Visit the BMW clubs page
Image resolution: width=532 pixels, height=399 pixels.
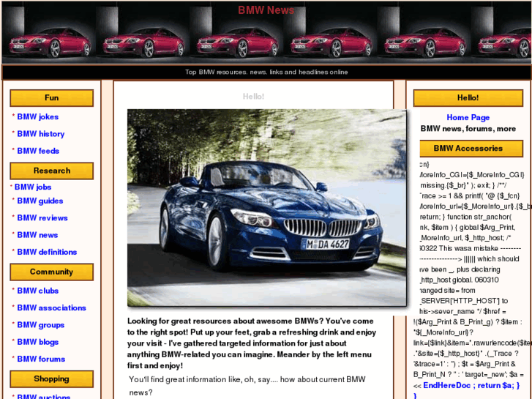click(x=37, y=291)
